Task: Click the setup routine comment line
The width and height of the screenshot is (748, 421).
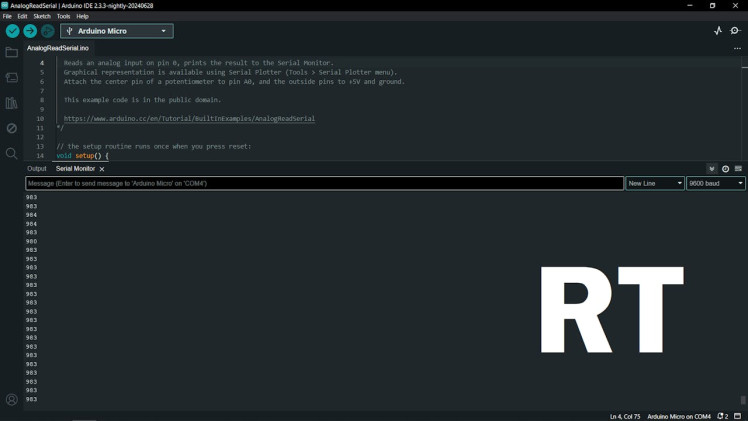Action: (154, 146)
